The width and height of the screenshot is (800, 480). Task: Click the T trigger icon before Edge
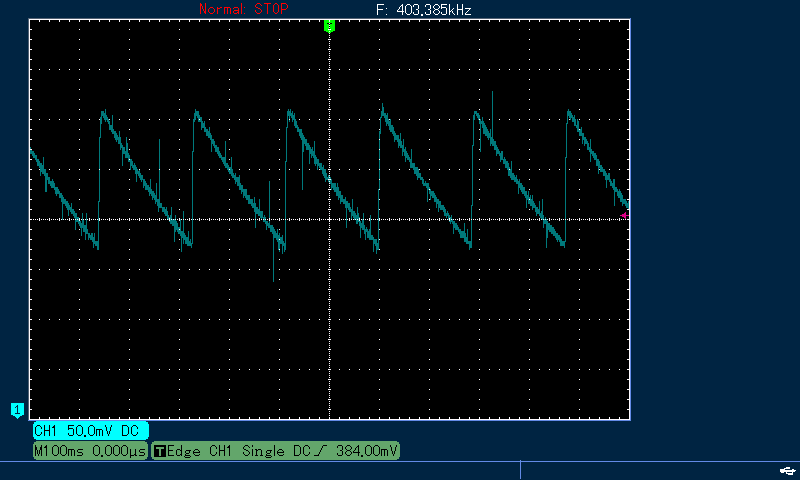(x=160, y=451)
